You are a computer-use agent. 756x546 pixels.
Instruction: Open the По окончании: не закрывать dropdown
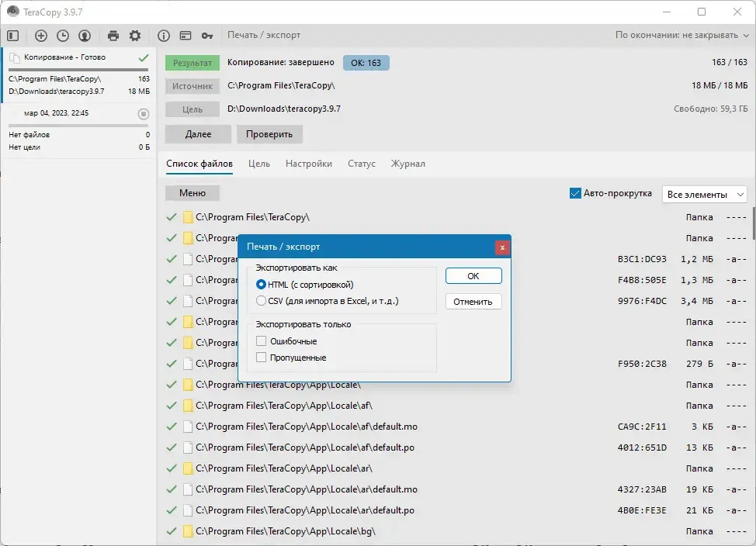coord(681,35)
